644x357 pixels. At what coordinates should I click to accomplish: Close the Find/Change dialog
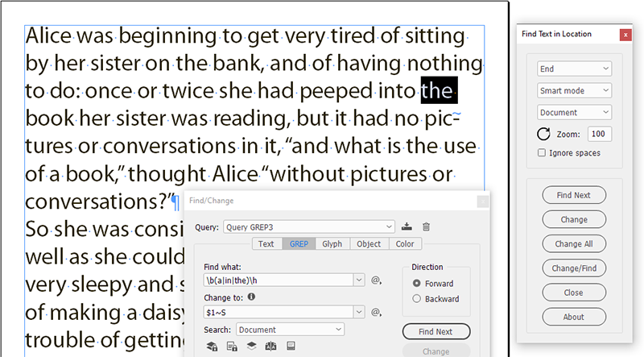pyautogui.click(x=483, y=201)
